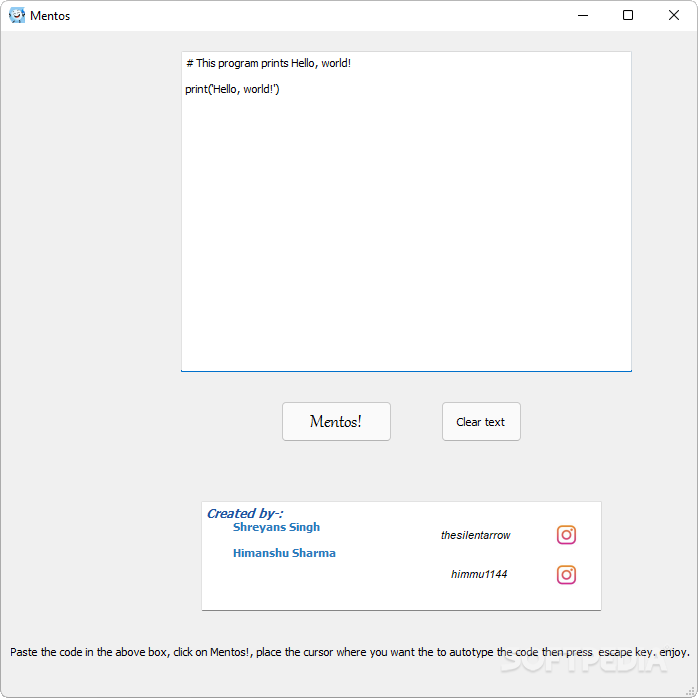Click the instruction text at window bottom
Viewport: 698px width, 698px height.
click(x=349, y=652)
